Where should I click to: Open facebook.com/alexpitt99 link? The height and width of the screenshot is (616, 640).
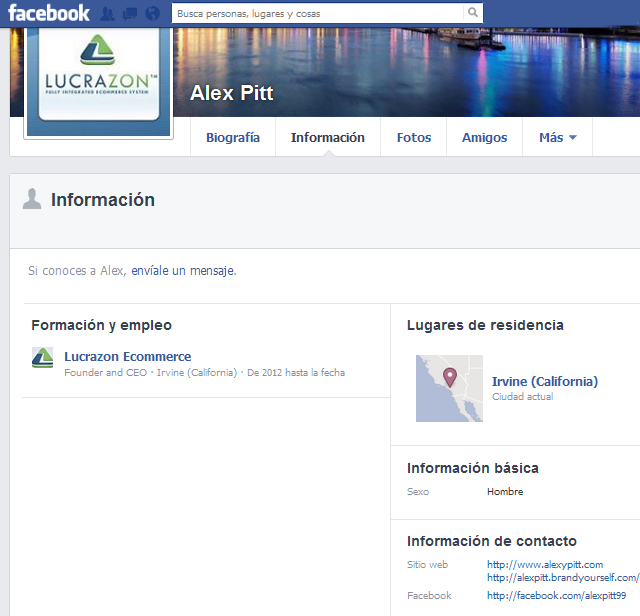coord(556,596)
